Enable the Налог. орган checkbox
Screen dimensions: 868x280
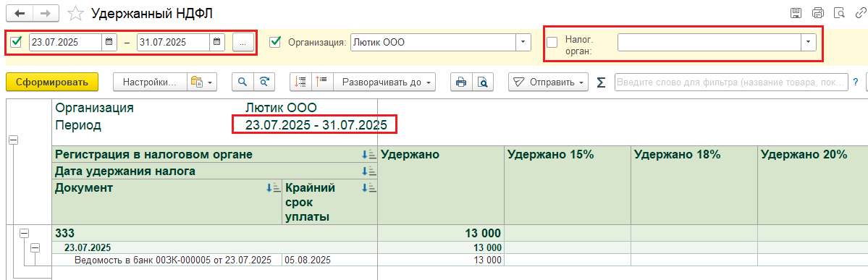tap(552, 42)
